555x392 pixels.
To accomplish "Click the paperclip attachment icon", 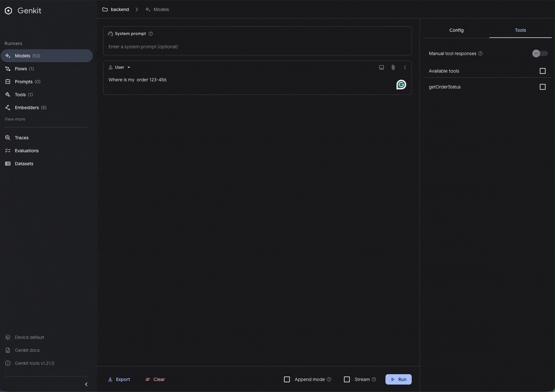I will [x=393, y=67].
